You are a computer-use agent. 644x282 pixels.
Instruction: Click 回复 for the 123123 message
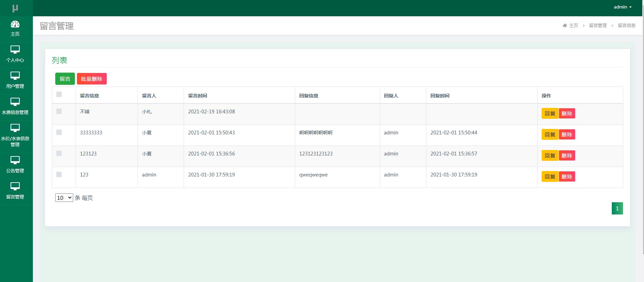coord(550,155)
